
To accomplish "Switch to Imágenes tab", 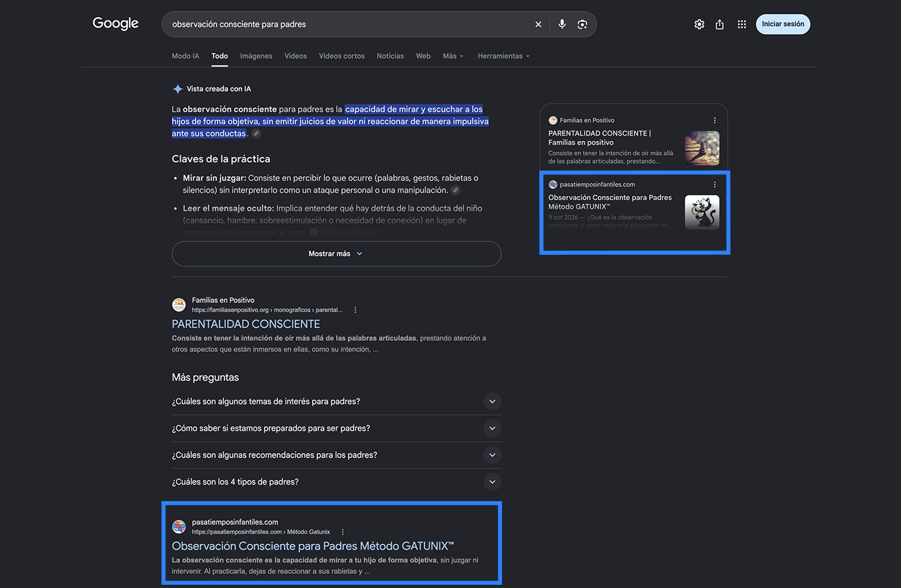I will (x=256, y=56).
